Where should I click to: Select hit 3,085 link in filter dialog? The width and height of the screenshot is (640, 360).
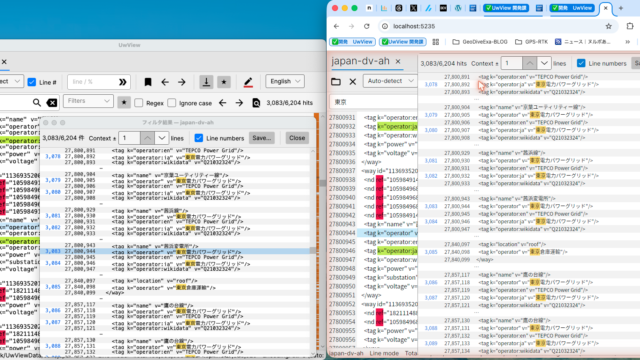tap(53, 287)
